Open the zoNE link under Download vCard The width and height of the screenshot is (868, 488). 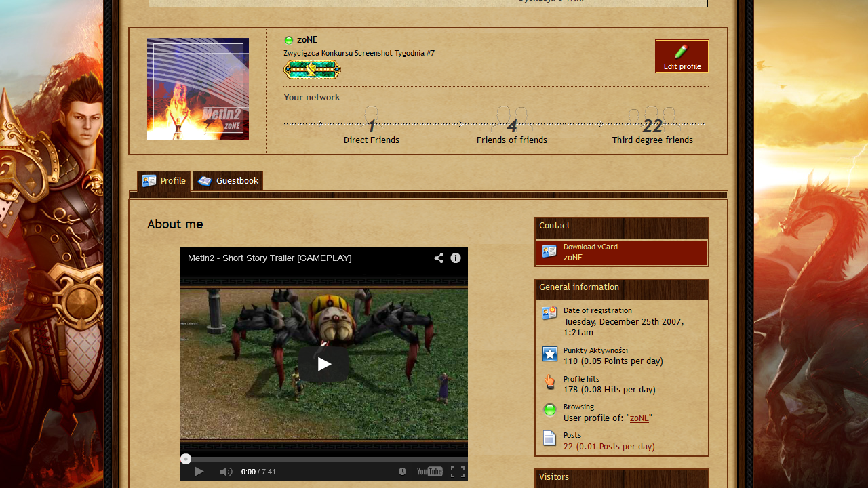(573, 258)
